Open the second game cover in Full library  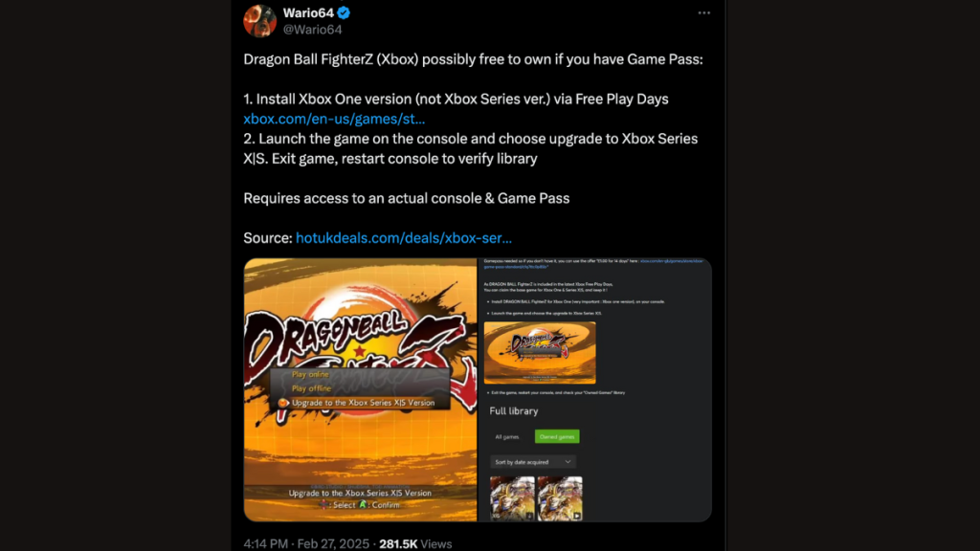pos(560,498)
